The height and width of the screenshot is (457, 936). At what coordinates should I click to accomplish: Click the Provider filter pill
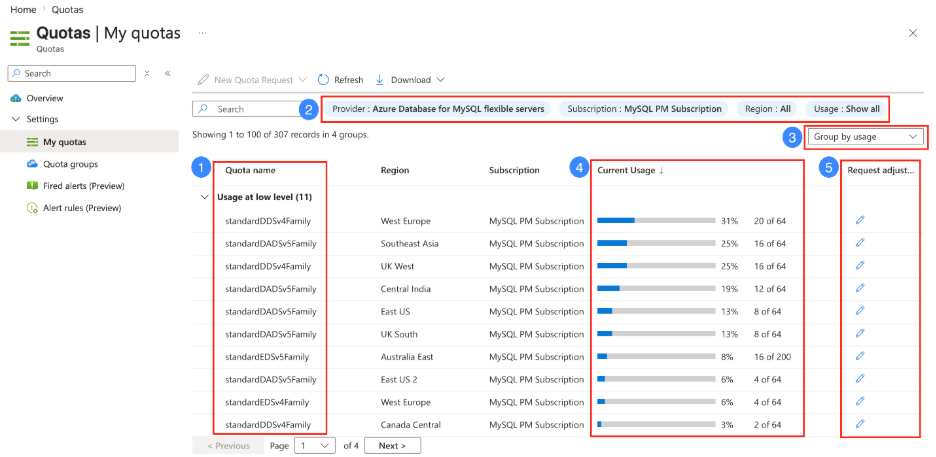[438, 109]
